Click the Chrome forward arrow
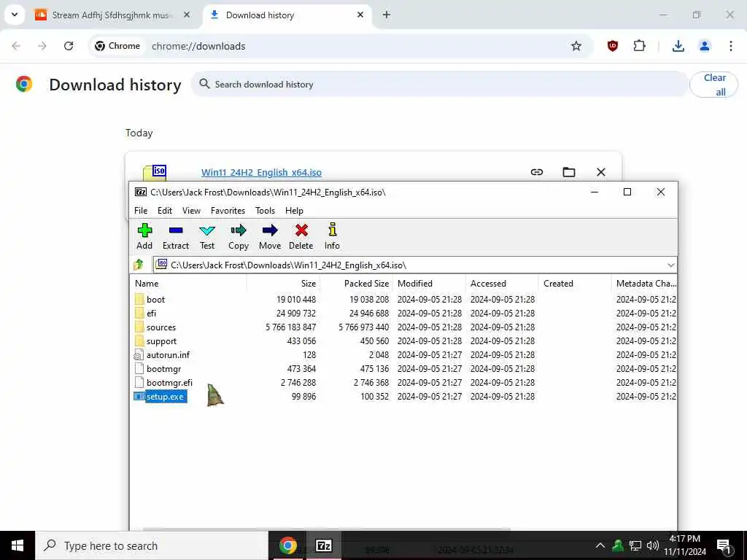The width and height of the screenshot is (747, 560). click(42, 46)
